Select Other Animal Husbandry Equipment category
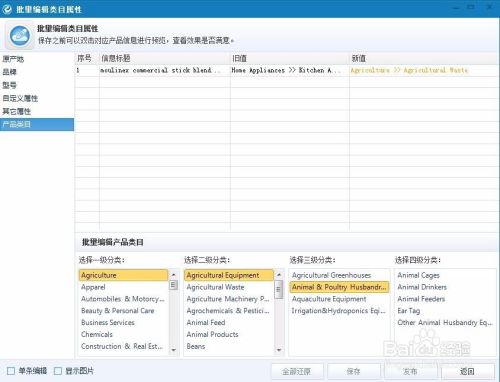500x382 pixels. click(x=445, y=323)
